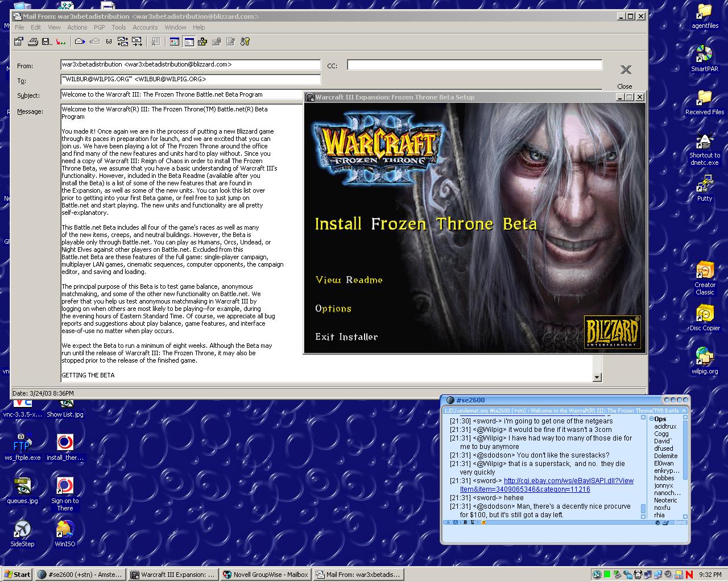Click the highlighted message view toolbar icon
Viewport: 728px width, 582px height.
click(x=189, y=41)
